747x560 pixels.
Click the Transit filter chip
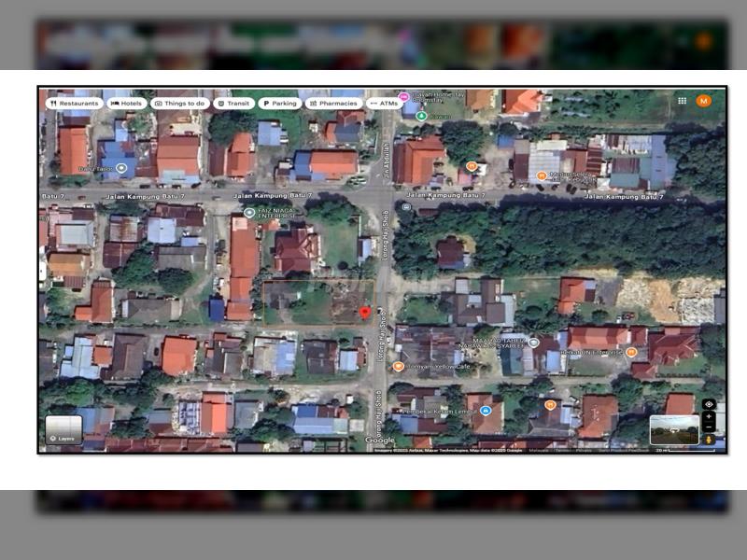[x=233, y=104]
